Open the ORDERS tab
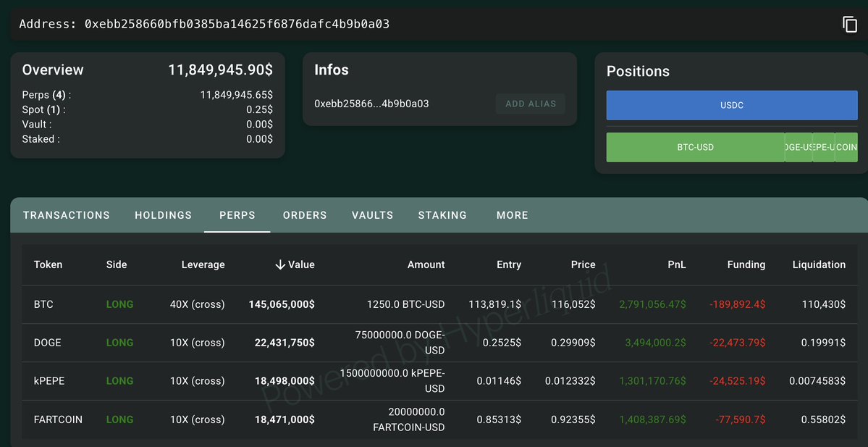The height and width of the screenshot is (447, 868). (305, 215)
